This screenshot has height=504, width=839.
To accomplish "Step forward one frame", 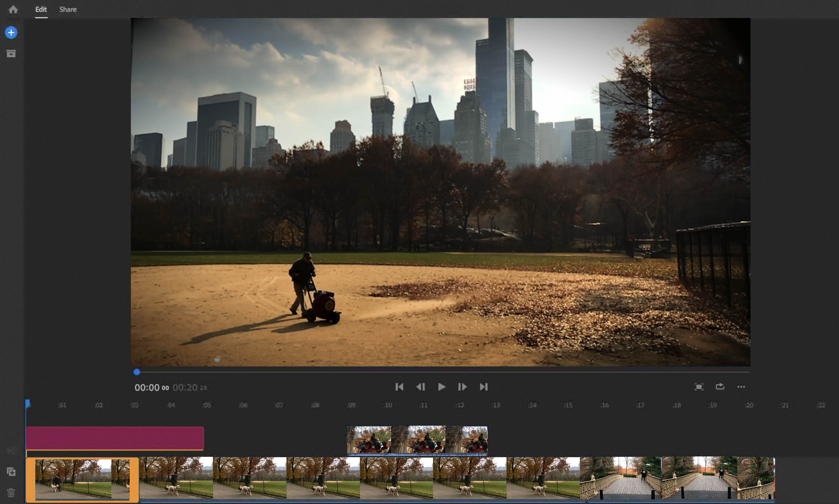I will 462,387.
